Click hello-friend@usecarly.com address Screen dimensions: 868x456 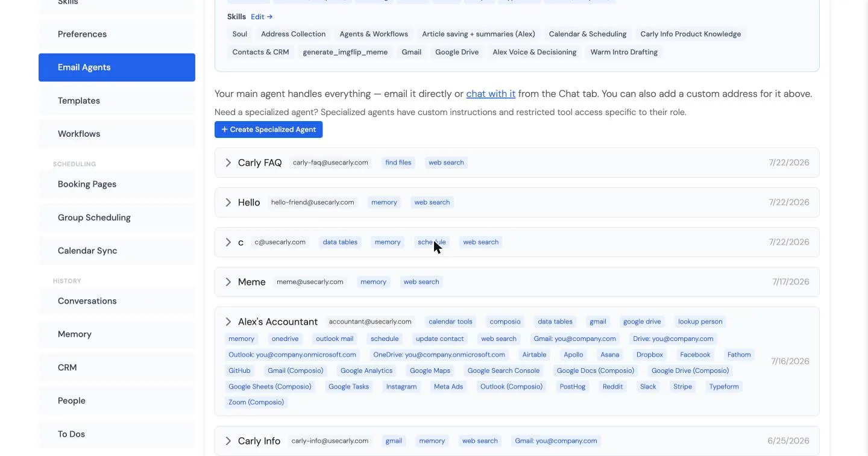click(313, 202)
